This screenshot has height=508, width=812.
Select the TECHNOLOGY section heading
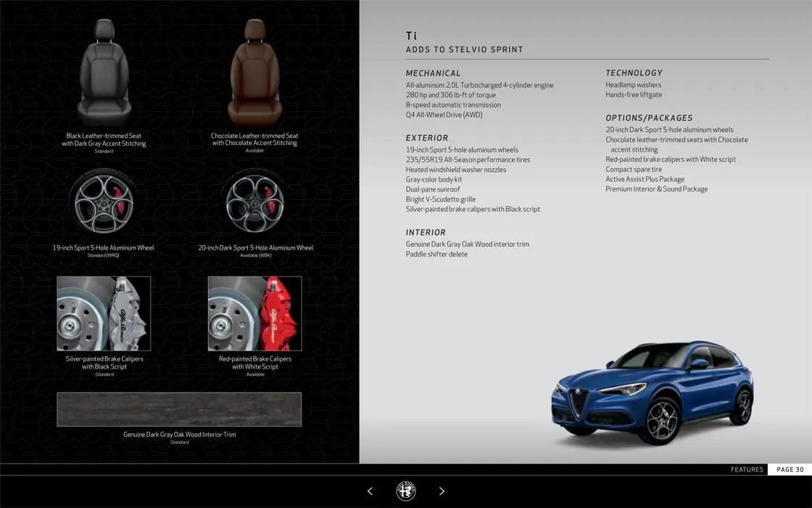(x=634, y=73)
